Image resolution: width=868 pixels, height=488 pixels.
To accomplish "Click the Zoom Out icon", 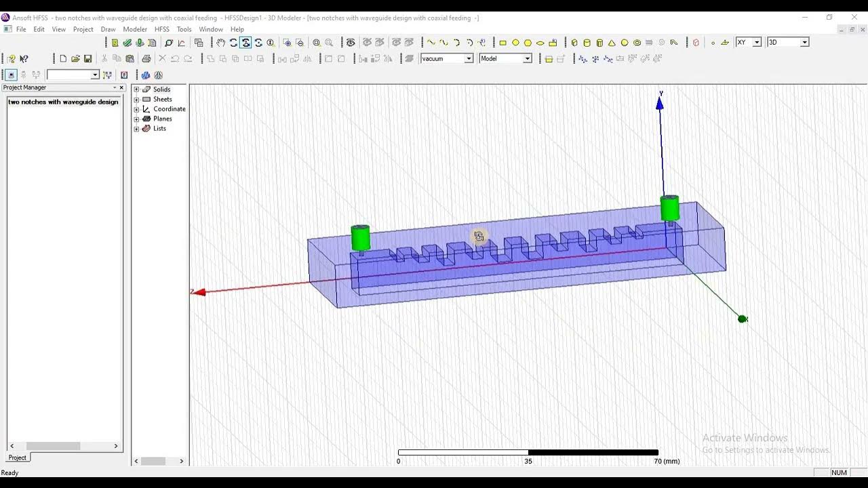I will (x=300, y=43).
